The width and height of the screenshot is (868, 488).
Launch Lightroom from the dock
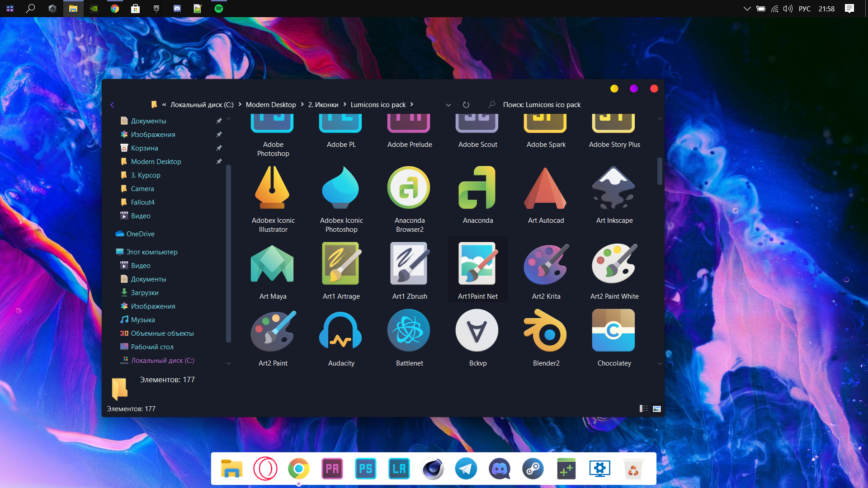399,469
